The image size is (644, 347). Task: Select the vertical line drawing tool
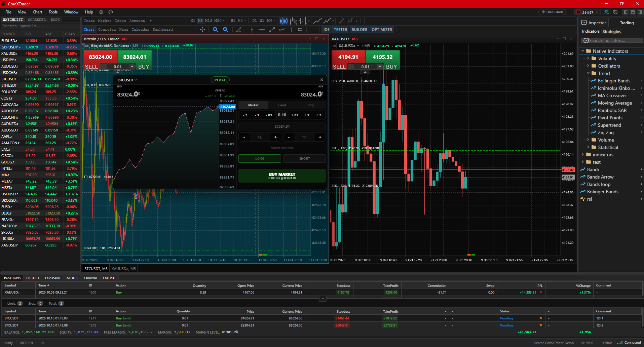[x=252, y=30]
